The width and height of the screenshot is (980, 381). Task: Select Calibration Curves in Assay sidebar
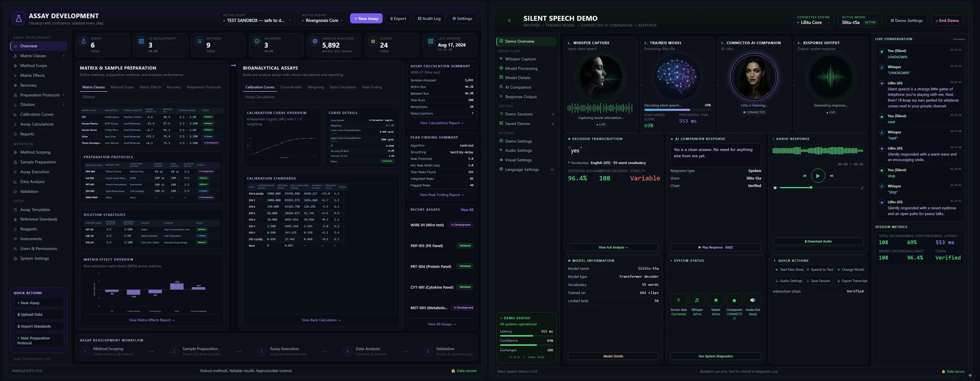tap(38, 115)
